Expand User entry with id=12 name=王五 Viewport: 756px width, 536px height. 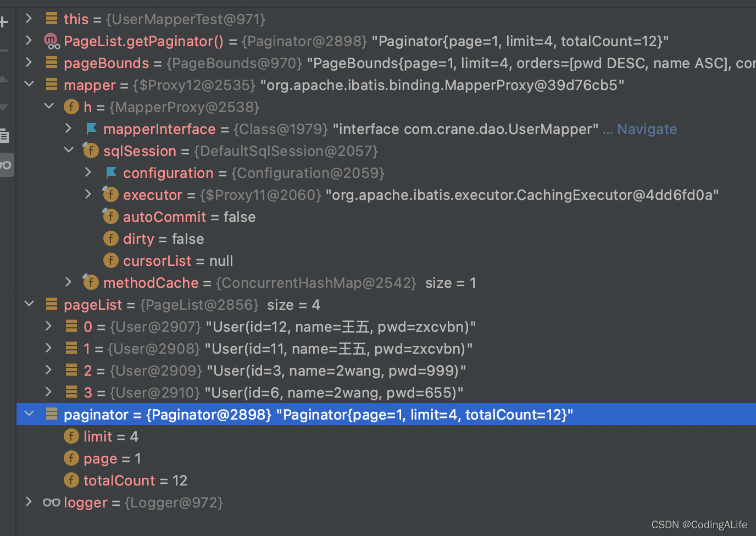tap(48, 326)
